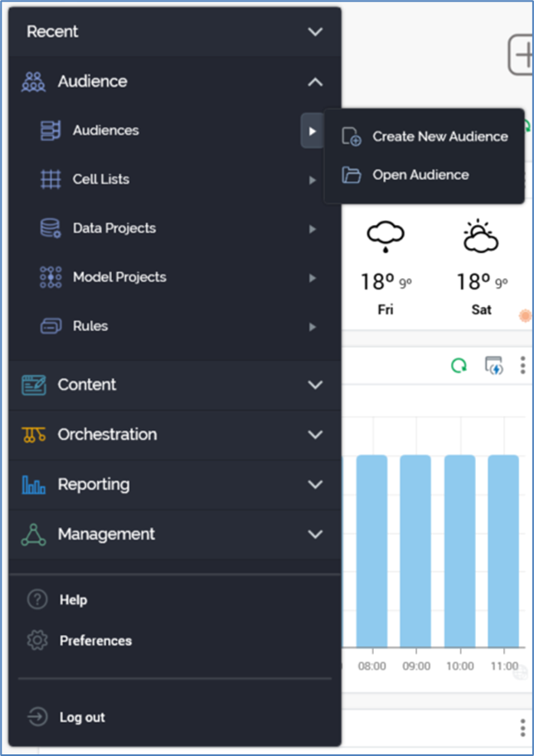Click the Help question mark icon
This screenshot has height=756, width=534.
click(37, 599)
